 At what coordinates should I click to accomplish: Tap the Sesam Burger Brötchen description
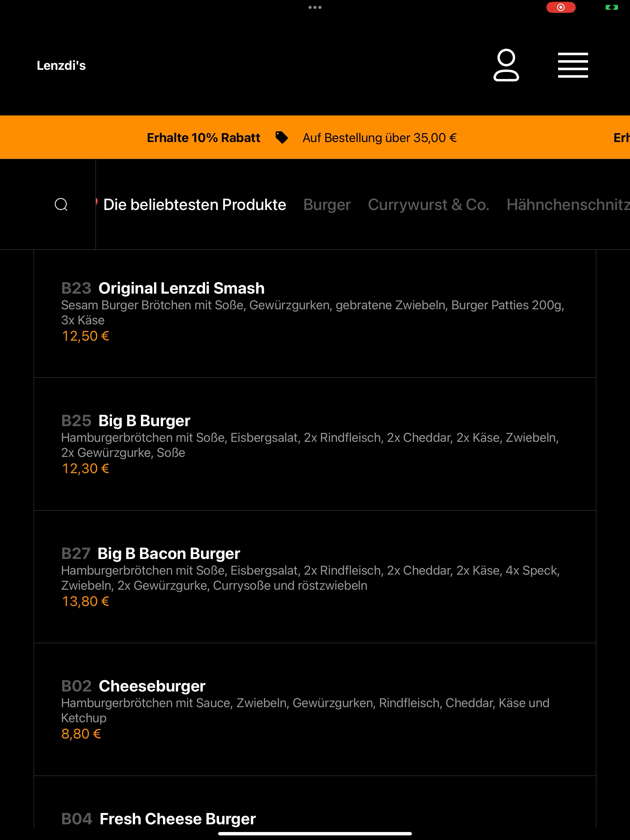313,312
